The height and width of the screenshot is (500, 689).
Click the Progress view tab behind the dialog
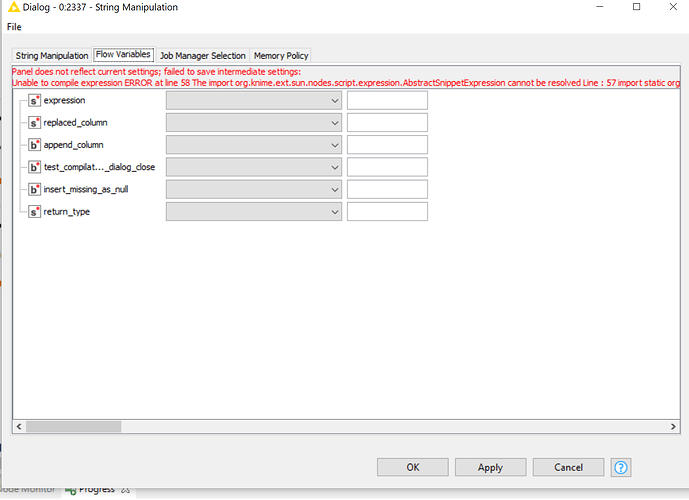coord(97,490)
